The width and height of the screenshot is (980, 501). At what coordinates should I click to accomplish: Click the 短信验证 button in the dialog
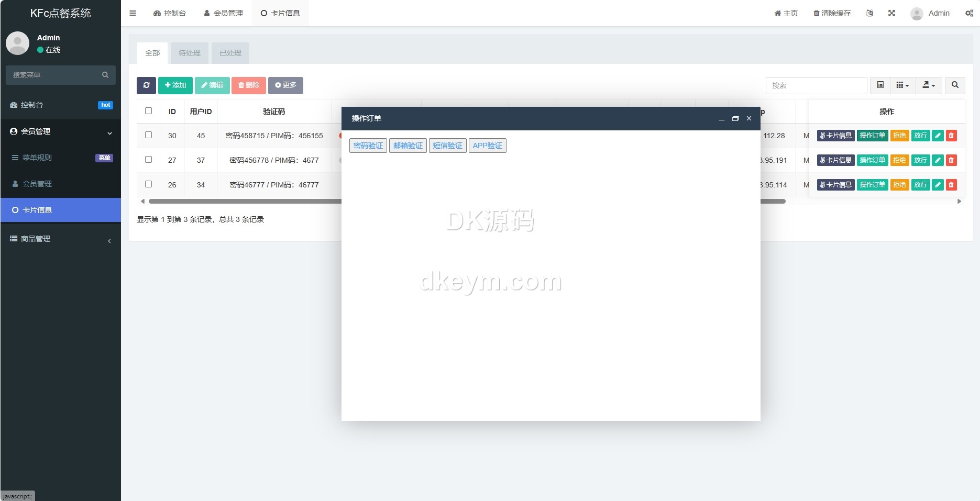click(447, 146)
